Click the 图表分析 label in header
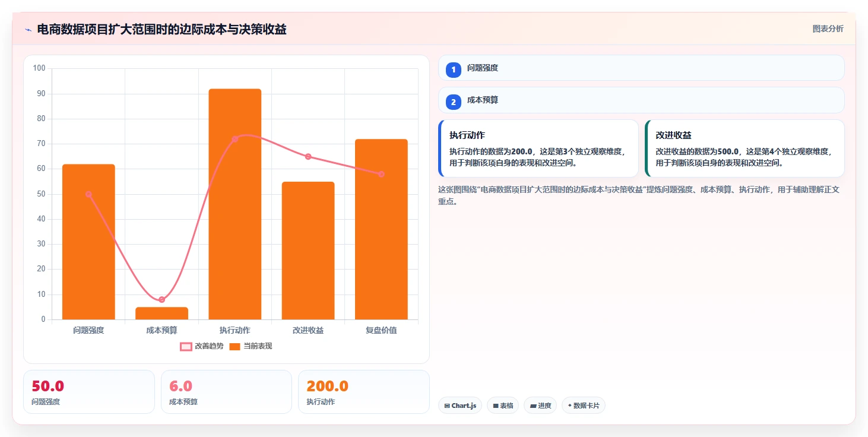This screenshot has height=437, width=868. [828, 28]
